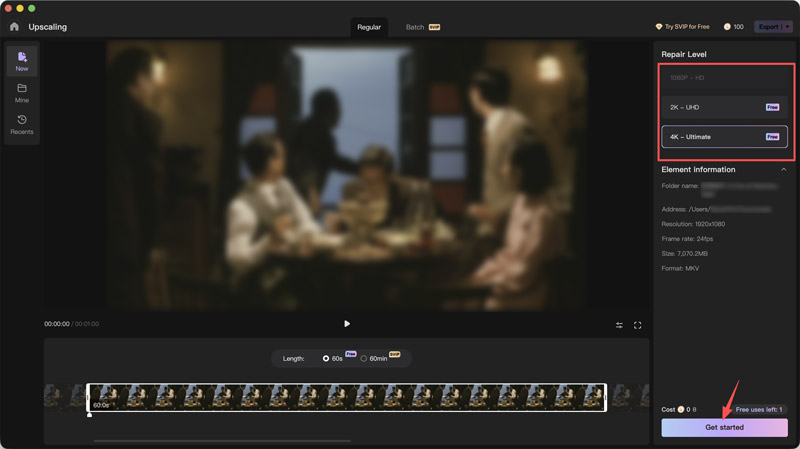Click the timeline horizontal scrollbar
The height and width of the screenshot is (449, 800).
(222, 441)
